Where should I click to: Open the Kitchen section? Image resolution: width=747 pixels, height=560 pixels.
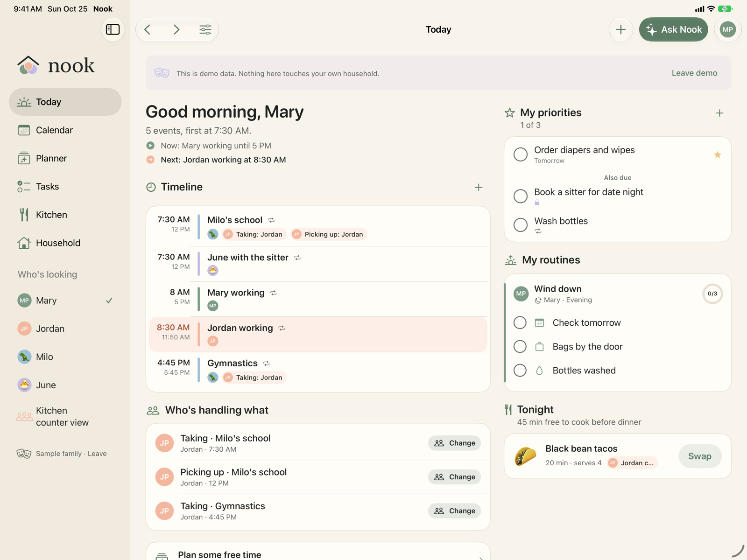coord(65,215)
